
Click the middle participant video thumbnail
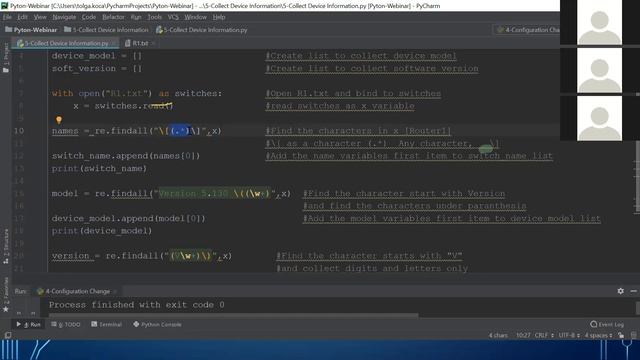[x=599, y=70]
